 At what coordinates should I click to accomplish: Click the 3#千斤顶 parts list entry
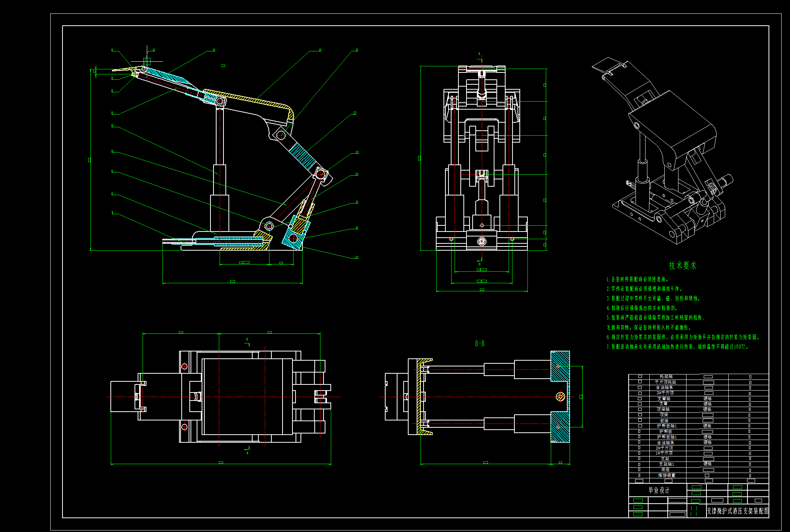pyautogui.click(x=665, y=393)
